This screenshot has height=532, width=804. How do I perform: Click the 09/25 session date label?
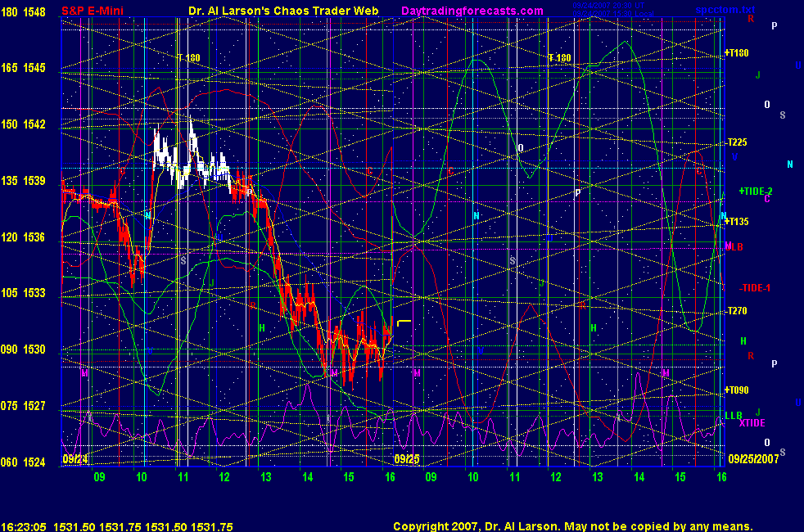(x=407, y=458)
